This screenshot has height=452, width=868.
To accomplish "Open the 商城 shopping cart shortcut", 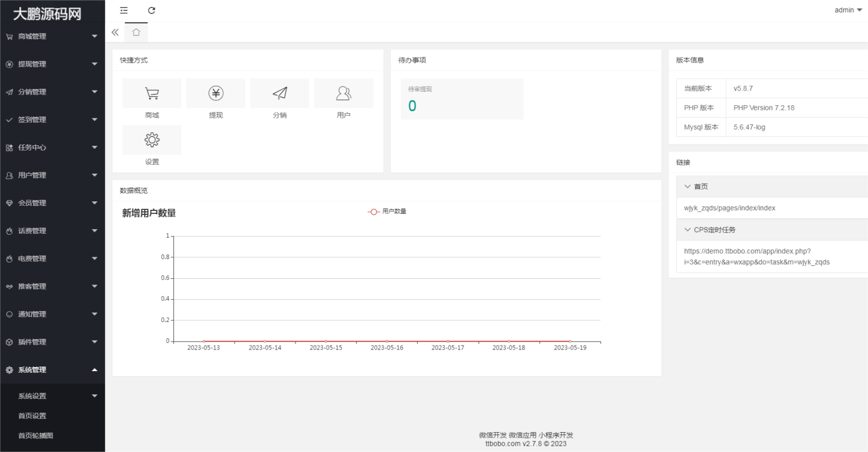I will click(151, 94).
